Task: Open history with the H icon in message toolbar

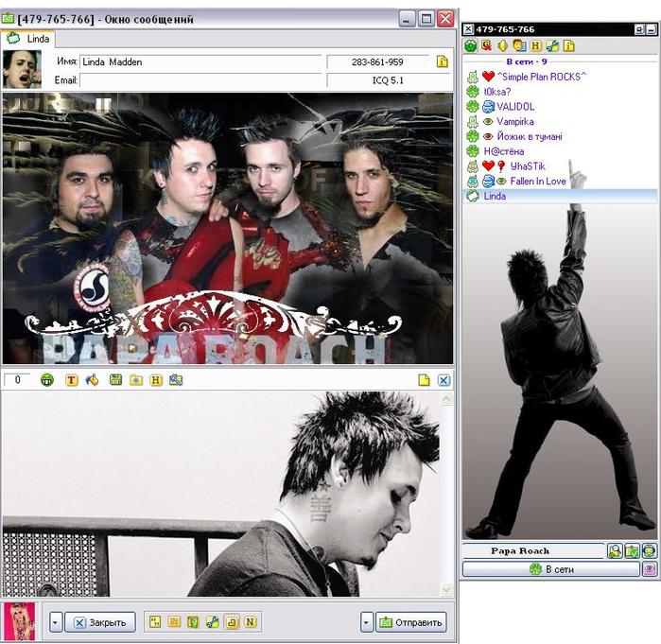Action: coord(156,380)
